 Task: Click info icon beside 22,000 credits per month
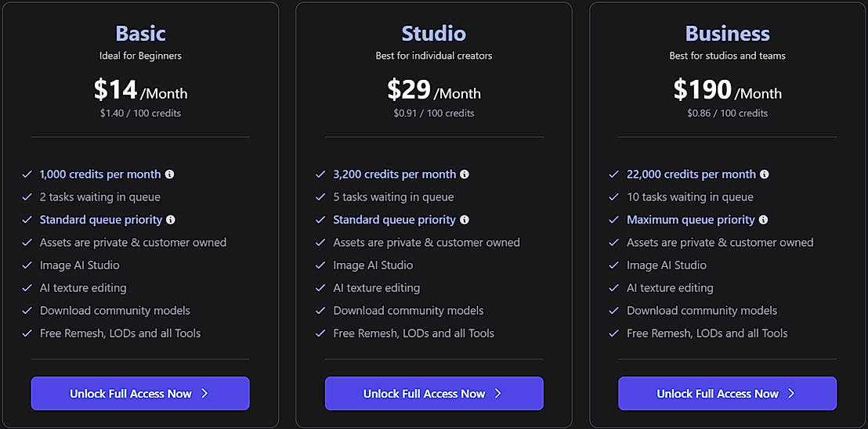765,175
